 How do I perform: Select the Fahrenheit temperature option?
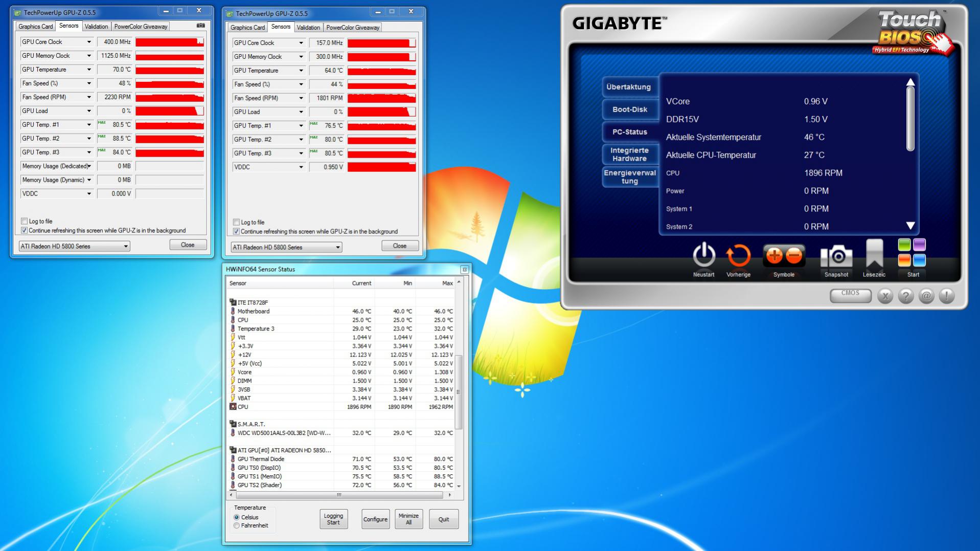coord(237,525)
